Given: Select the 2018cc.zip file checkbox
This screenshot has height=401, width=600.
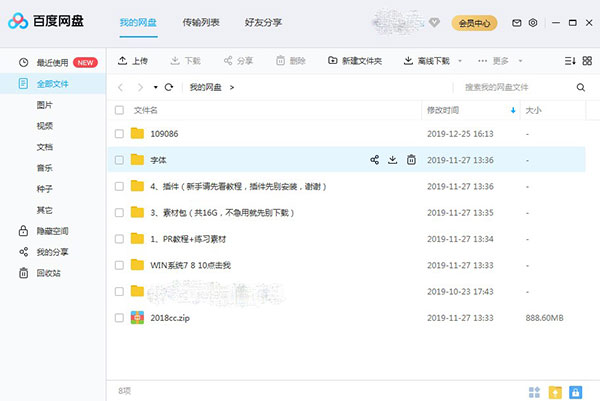Looking at the screenshot, I should [x=119, y=317].
